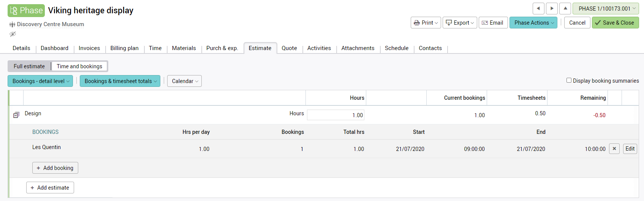Switch to Full estimate view

[x=29, y=66]
